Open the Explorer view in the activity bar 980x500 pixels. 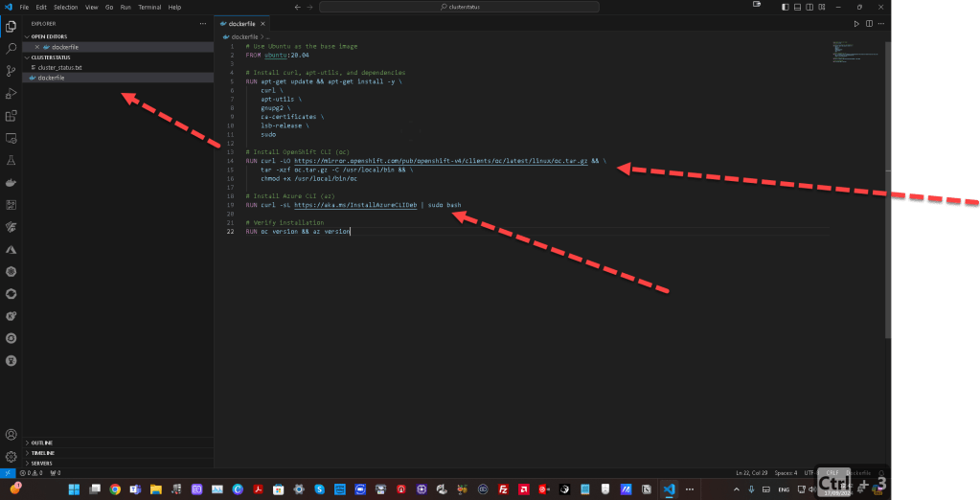click(x=11, y=26)
